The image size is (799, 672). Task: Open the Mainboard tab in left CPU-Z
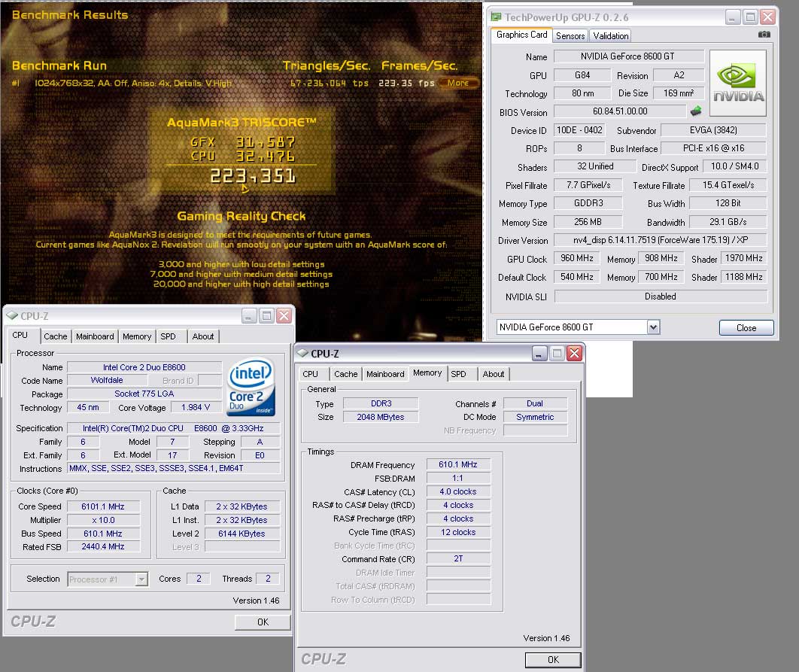[x=95, y=336]
